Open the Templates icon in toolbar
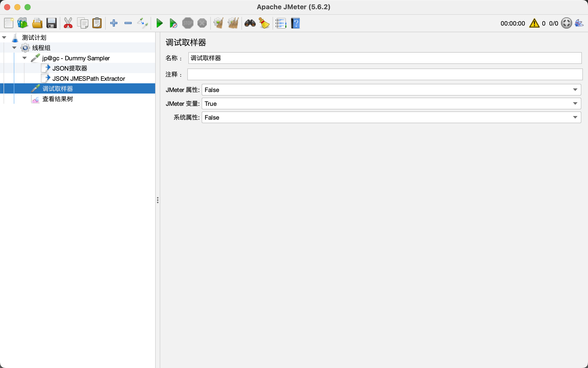The image size is (588, 368). click(23, 23)
